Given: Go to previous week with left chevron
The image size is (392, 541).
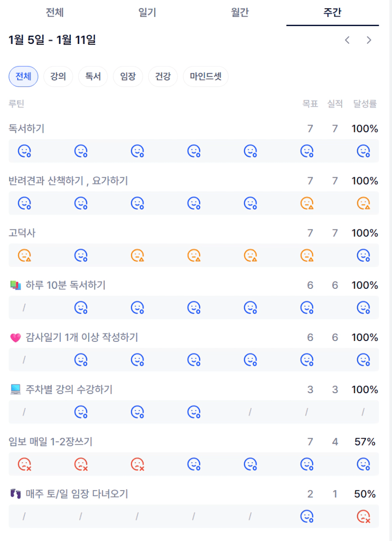Looking at the screenshot, I should [347, 40].
